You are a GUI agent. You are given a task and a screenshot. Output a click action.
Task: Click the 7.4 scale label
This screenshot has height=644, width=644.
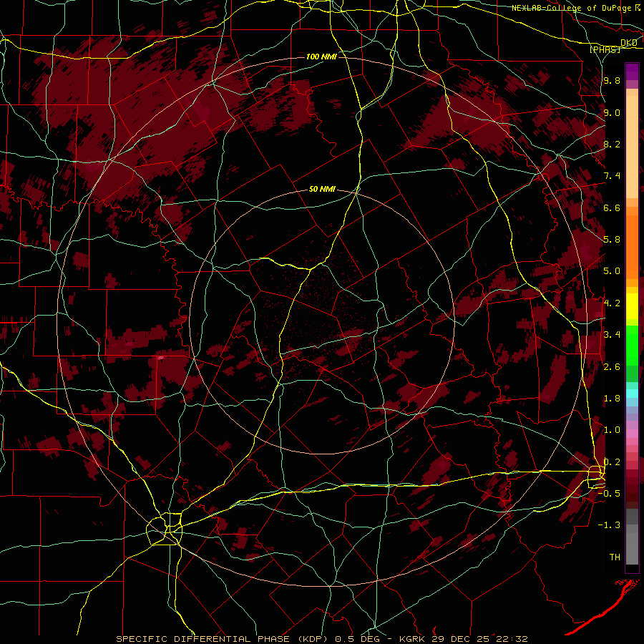pyautogui.click(x=612, y=176)
